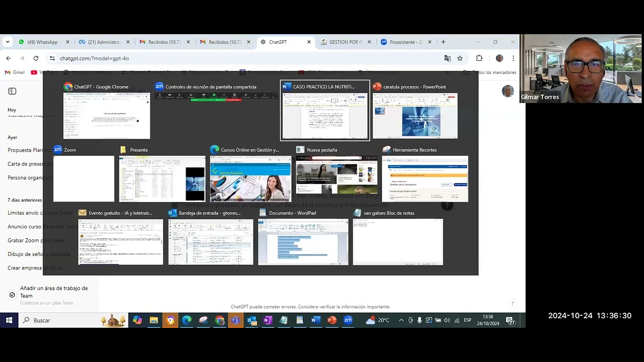
Task: Open Crear empresa en EE.UU chat
Action: [x=36, y=268]
